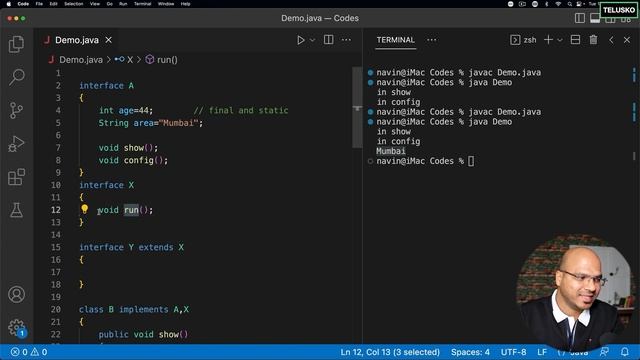Open the Selection menu

tap(73, 4)
